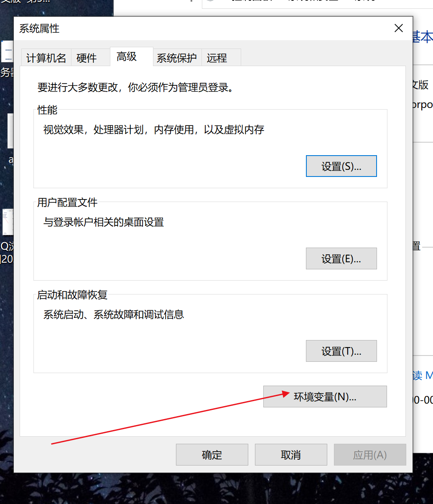Open the 环境变量(N) dialog
The height and width of the screenshot is (504, 433).
point(325,396)
